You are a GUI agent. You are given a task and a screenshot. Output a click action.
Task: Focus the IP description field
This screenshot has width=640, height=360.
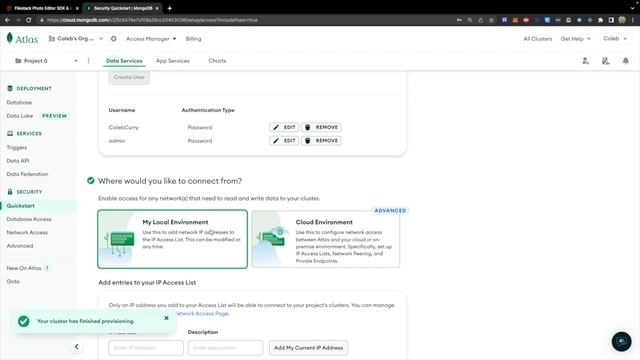(225, 348)
